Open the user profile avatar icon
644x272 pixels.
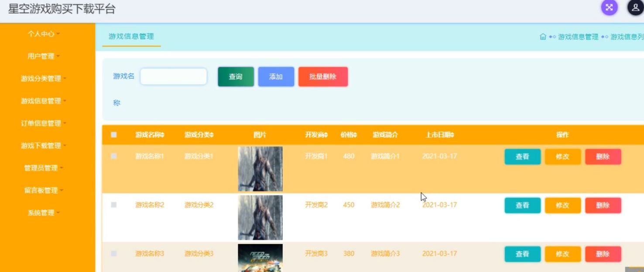pyautogui.click(x=635, y=7)
